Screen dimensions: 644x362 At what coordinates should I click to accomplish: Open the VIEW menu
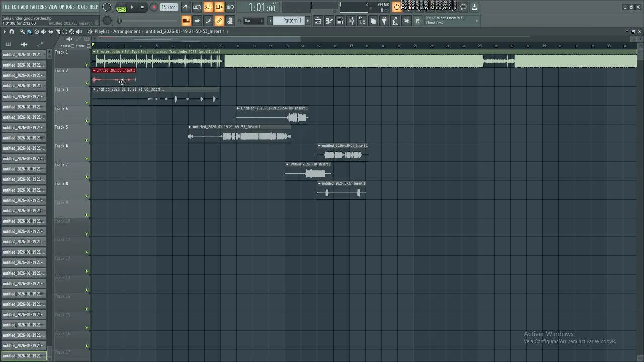[53, 7]
